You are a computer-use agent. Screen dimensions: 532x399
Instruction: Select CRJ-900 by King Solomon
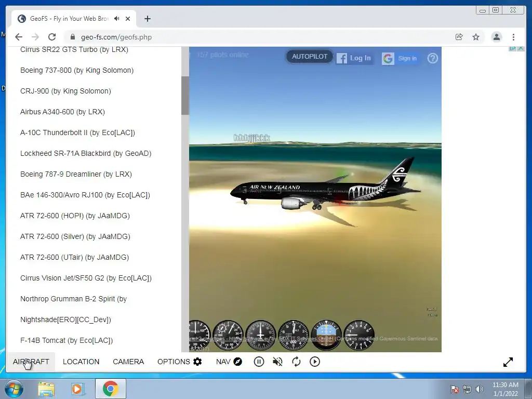click(x=66, y=91)
